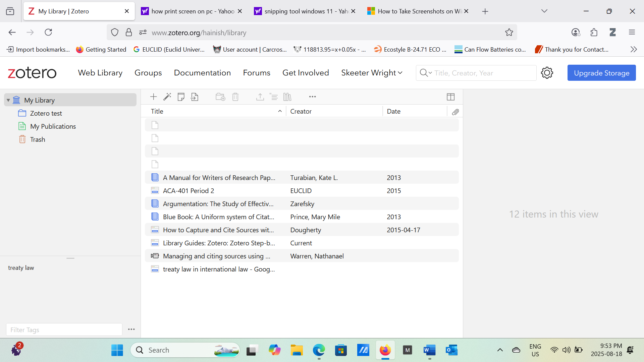Click the Upload File toolbar icon
Viewport: 644px width, 362px height.
(x=195, y=97)
